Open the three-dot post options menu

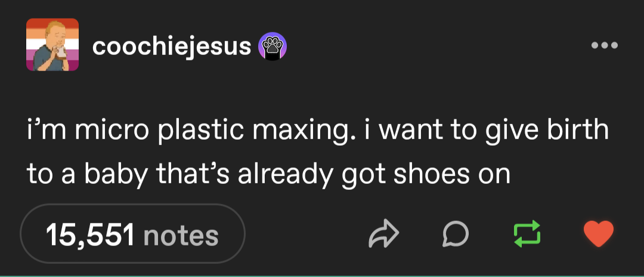pyautogui.click(x=604, y=45)
